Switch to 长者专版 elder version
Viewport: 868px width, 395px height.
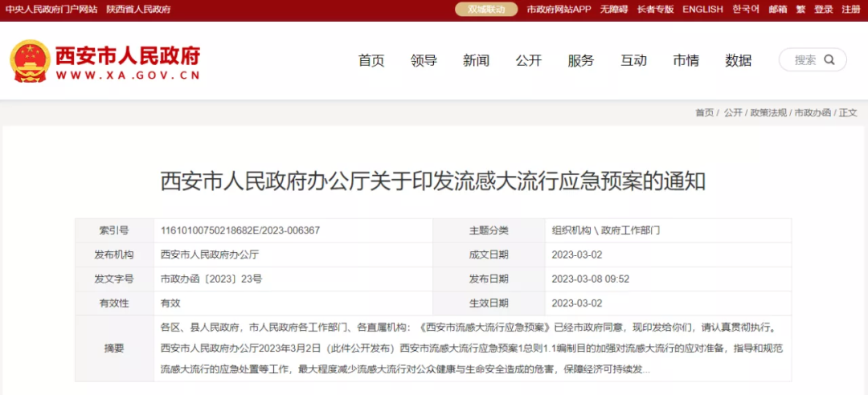(655, 10)
